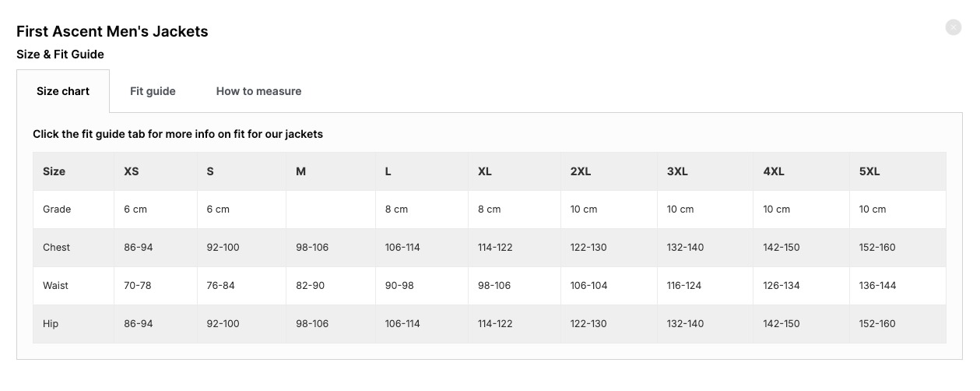Click the S waist value 76-84
This screenshot has height=391, width=980.
[221, 286]
